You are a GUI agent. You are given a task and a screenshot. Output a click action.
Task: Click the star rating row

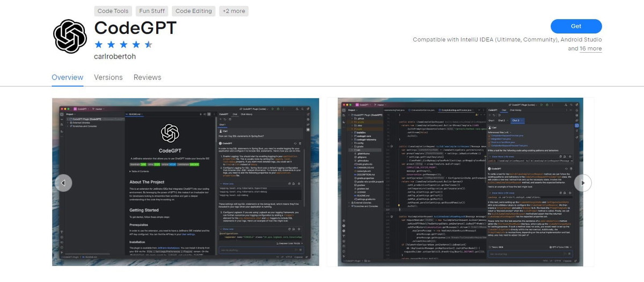coord(123,44)
